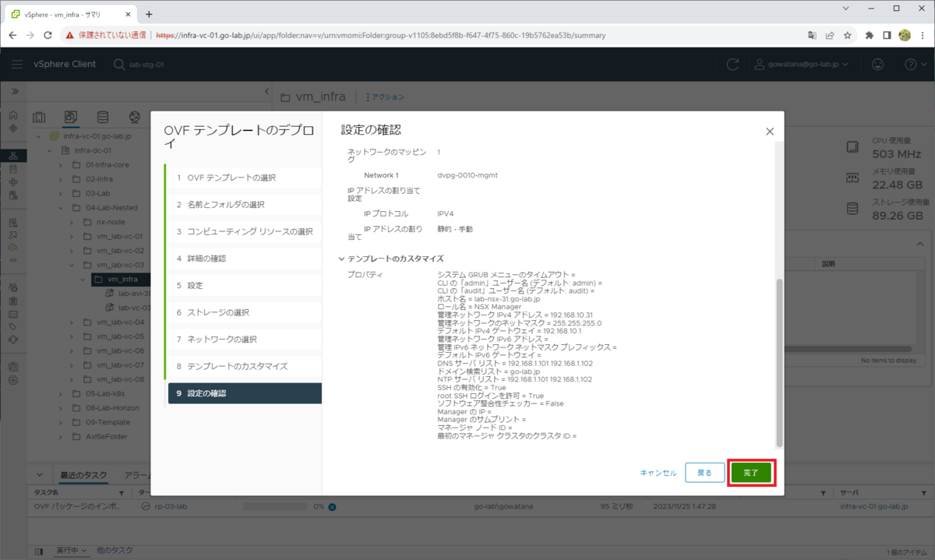Open Administration sidebar icon
The width and height of the screenshot is (935, 560).
click(x=13, y=287)
